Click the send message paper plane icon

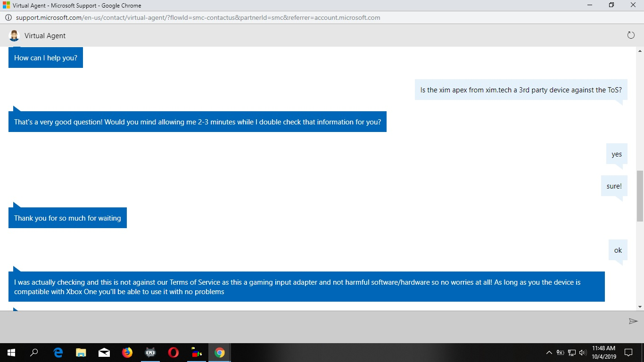[634, 321]
